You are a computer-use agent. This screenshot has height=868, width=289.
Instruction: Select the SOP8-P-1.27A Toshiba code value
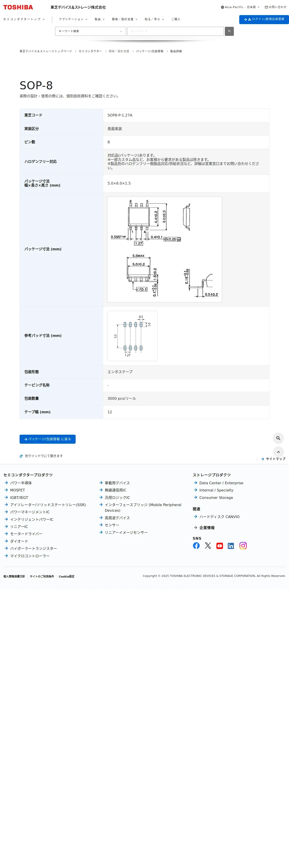click(x=120, y=115)
